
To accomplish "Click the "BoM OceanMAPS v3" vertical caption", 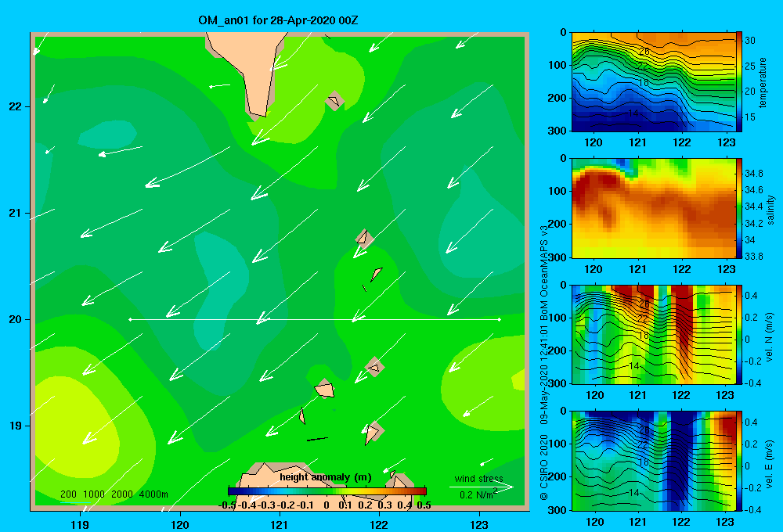I will click(544, 272).
